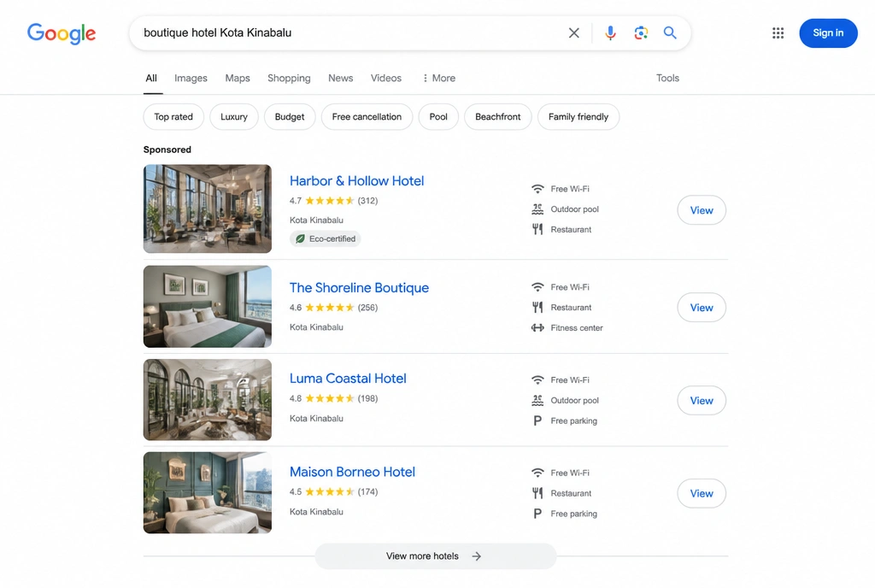Clear the search box with the X icon
The image size is (875, 588).
coord(573,33)
